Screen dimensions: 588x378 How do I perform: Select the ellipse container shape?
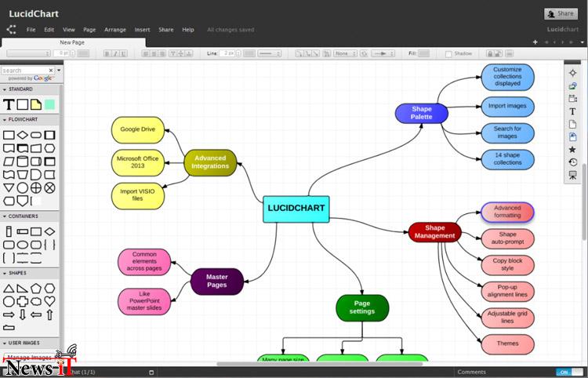pos(23,245)
